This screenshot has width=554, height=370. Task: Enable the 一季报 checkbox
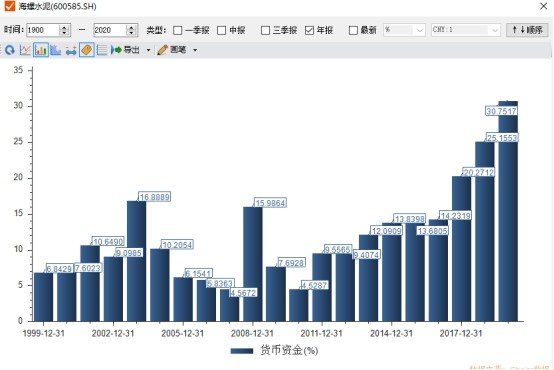click(178, 30)
